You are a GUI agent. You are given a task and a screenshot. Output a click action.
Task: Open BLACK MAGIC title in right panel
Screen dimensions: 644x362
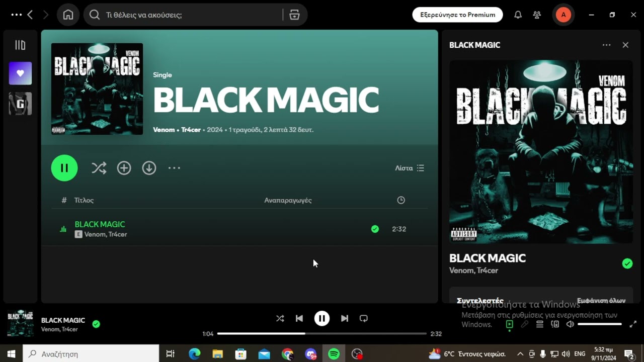point(488,258)
